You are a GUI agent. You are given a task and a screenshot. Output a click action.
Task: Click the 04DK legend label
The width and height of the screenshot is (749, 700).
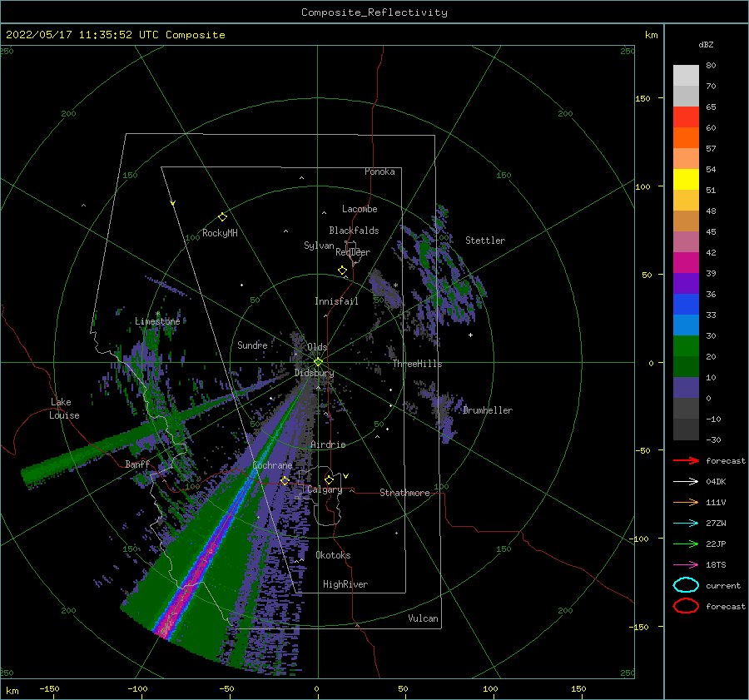pyautogui.click(x=716, y=482)
